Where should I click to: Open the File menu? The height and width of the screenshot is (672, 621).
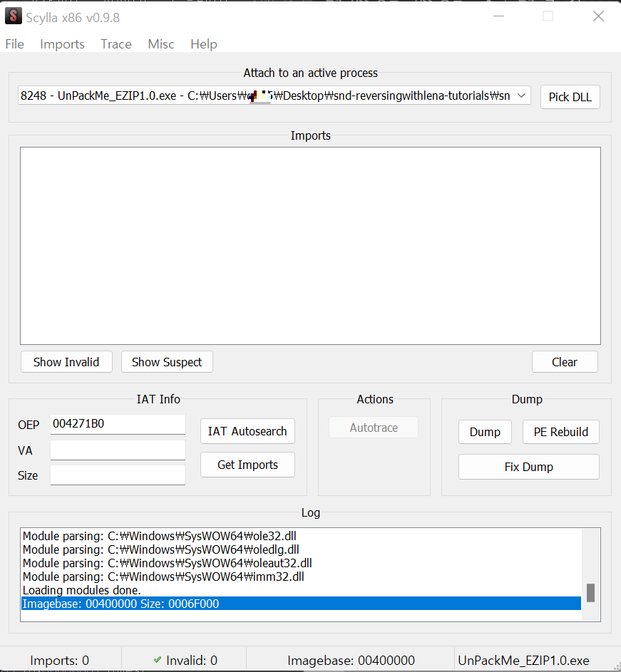pos(14,44)
